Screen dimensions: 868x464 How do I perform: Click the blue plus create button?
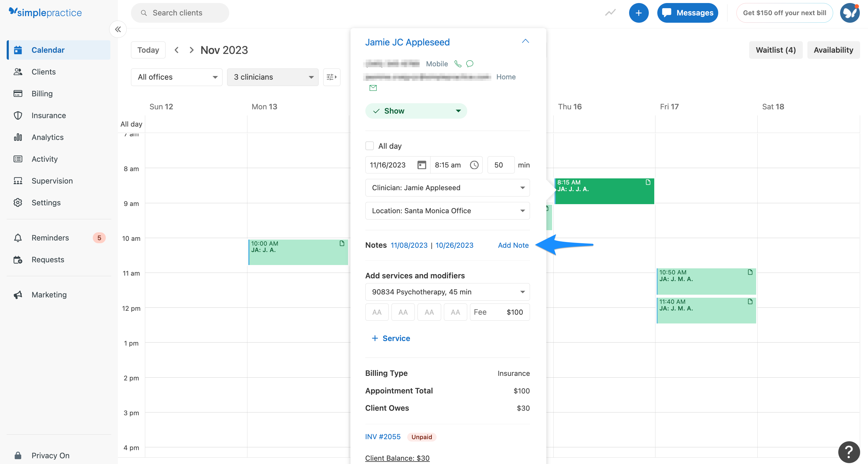tap(638, 13)
